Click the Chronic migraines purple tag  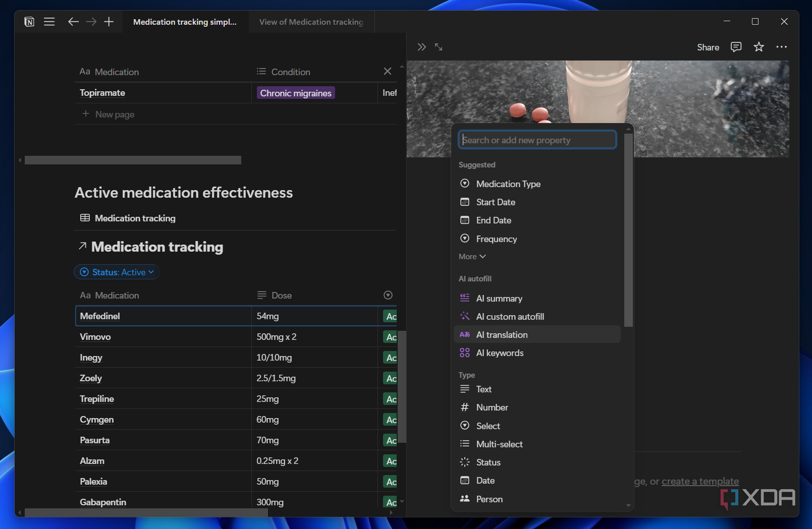coord(296,93)
